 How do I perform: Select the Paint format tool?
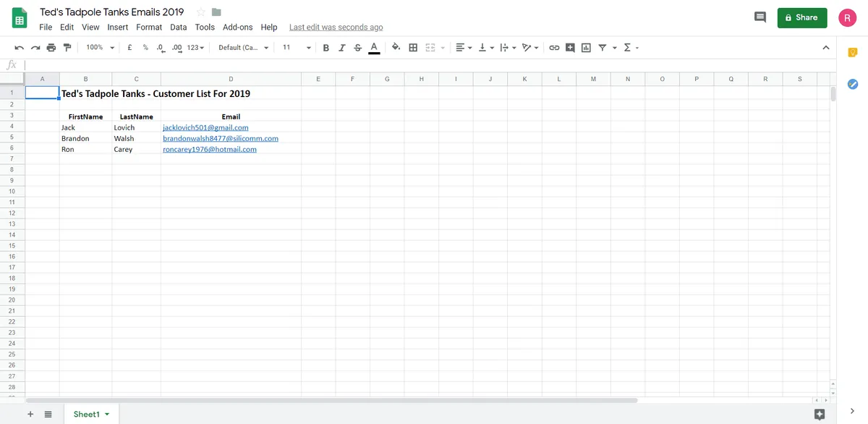pos(67,48)
